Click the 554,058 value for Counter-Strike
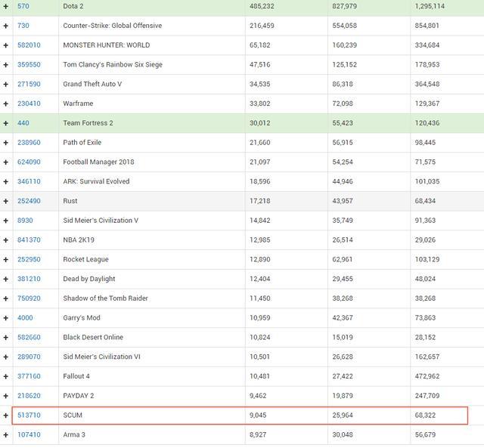The height and width of the screenshot is (448, 484). pyautogui.click(x=345, y=26)
